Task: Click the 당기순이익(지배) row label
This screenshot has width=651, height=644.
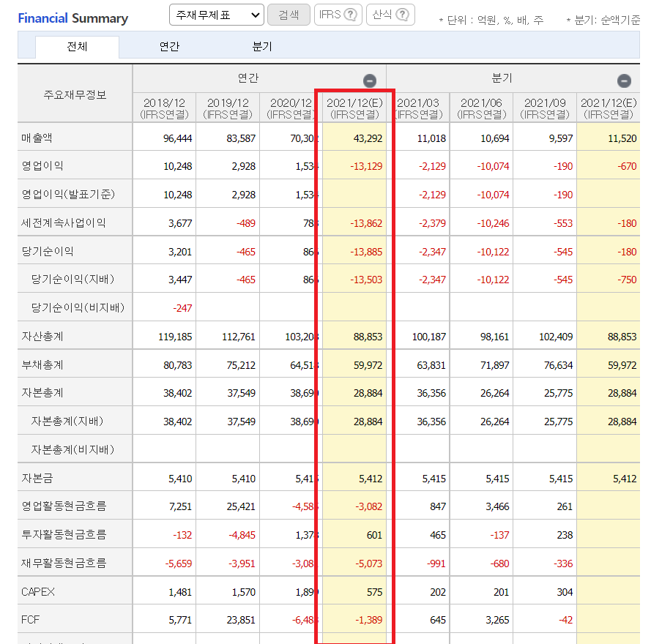Action: click(72, 280)
